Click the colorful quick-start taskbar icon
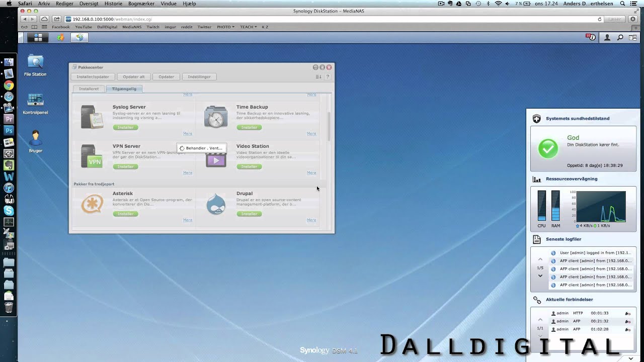The height and width of the screenshot is (362, 644). (x=60, y=37)
